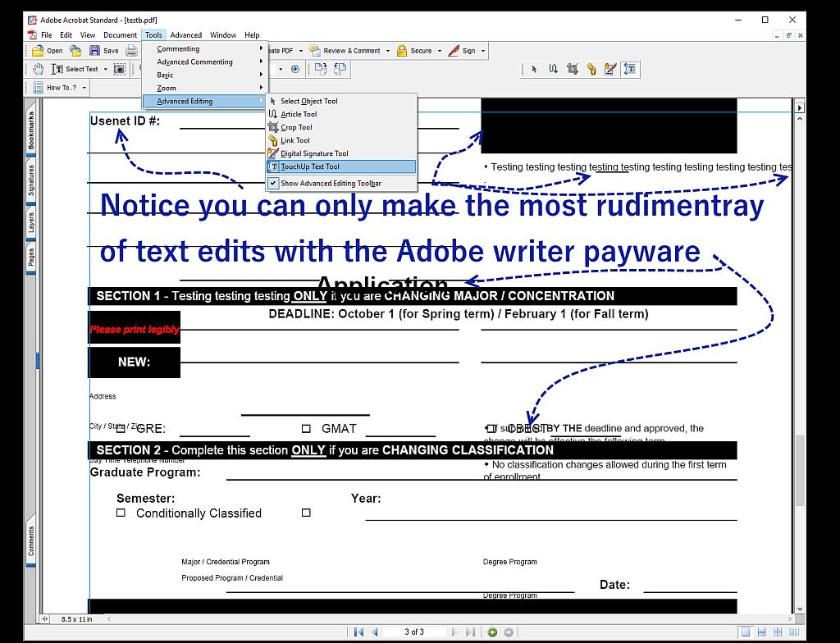This screenshot has width=840, height=643.
Task: Go to the previous page
Action: click(375, 632)
